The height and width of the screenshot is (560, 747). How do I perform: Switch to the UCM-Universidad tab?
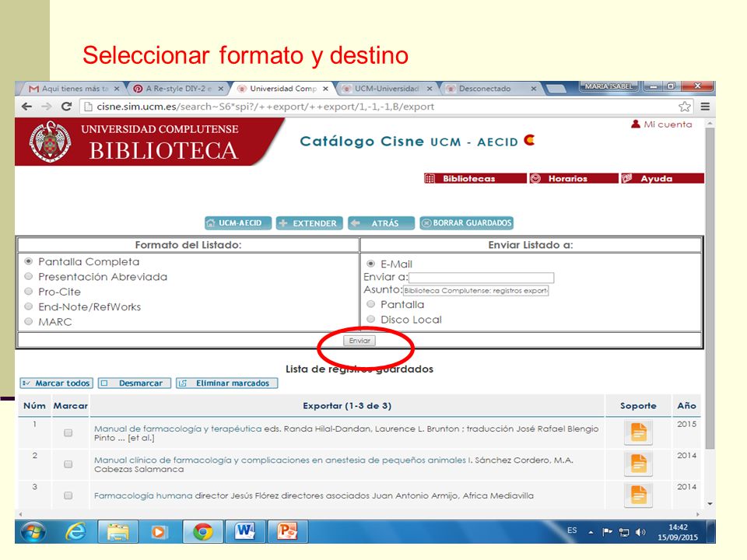pyautogui.click(x=387, y=89)
